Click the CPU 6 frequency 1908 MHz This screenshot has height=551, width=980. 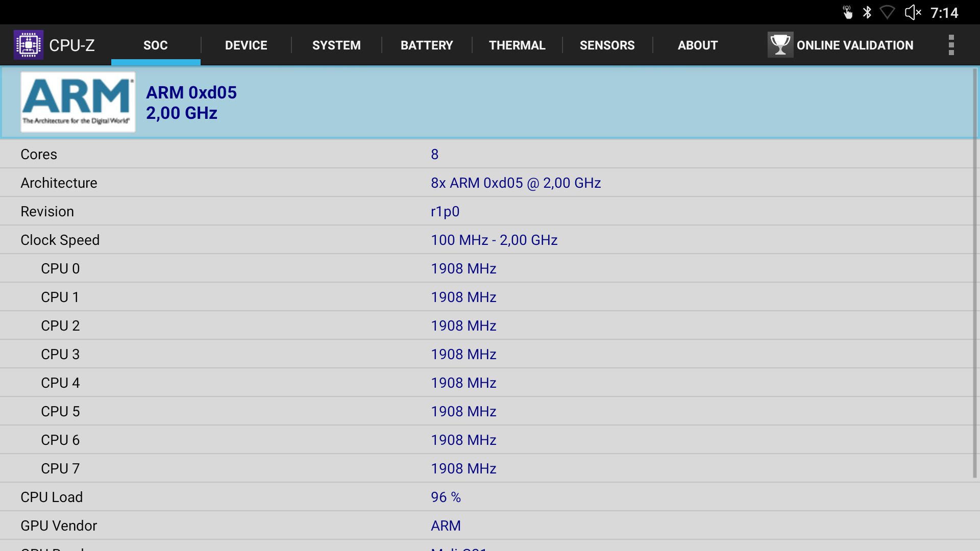pyautogui.click(x=463, y=440)
